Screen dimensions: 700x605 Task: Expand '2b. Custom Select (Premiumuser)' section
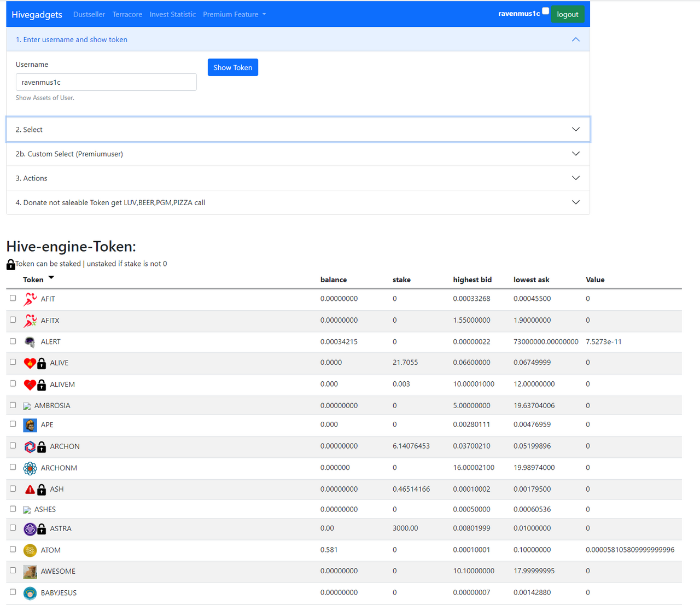pos(298,154)
